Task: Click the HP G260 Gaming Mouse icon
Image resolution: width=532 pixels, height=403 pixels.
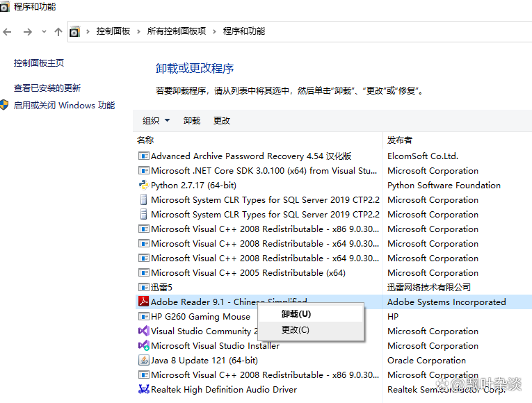Action: pos(144,316)
